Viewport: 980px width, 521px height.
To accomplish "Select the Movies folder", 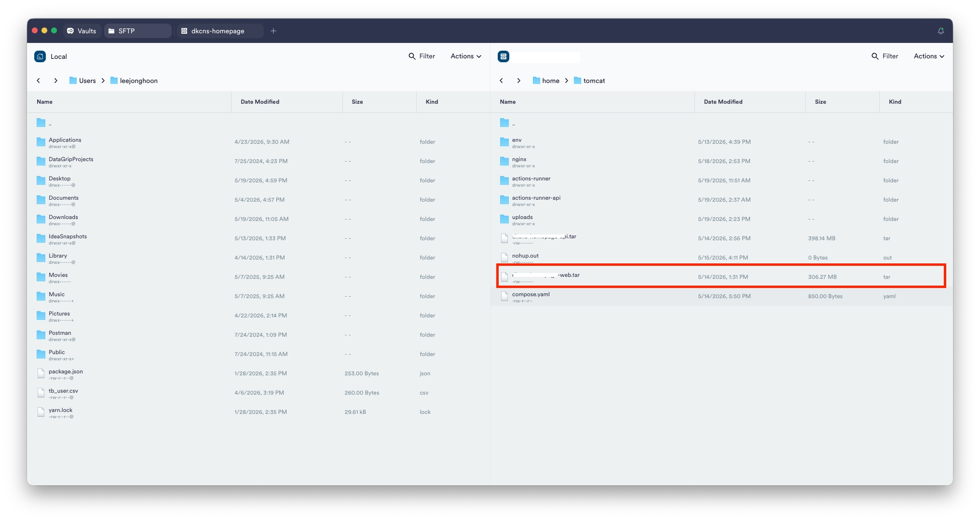I will tap(259, 277).
